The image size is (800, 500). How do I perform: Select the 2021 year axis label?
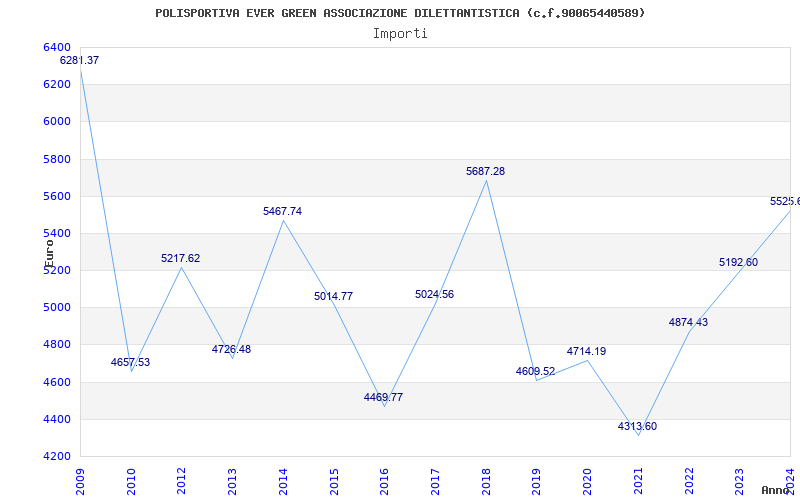click(638, 482)
